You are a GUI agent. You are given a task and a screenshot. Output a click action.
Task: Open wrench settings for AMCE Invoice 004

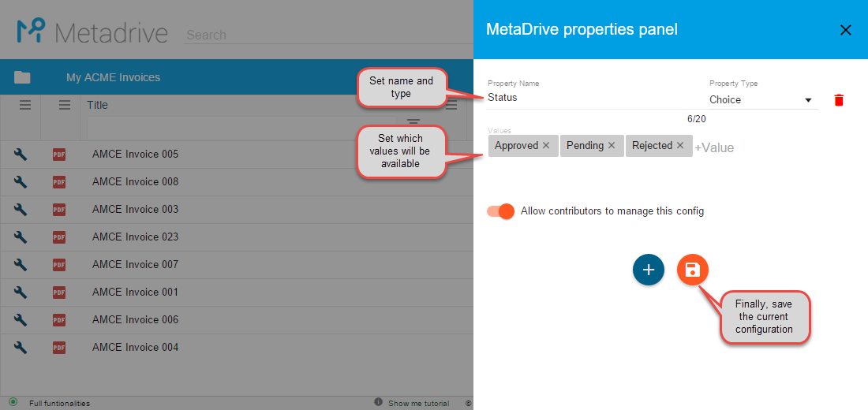(21, 348)
